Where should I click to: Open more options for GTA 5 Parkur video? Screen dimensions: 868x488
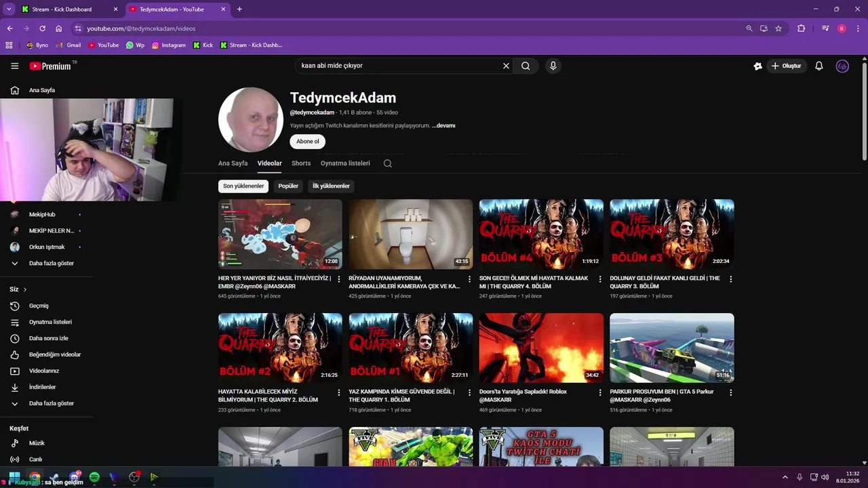(x=730, y=392)
